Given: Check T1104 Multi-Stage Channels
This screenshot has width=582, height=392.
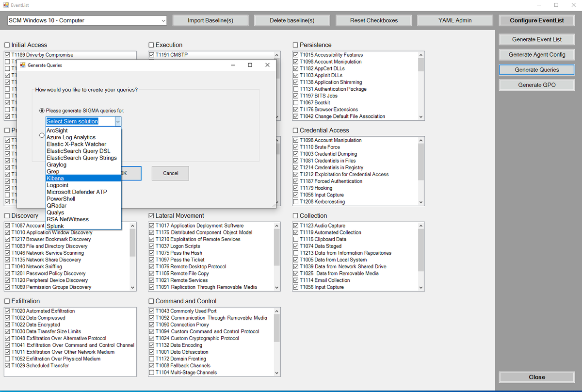Looking at the screenshot, I should (x=152, y=372).
